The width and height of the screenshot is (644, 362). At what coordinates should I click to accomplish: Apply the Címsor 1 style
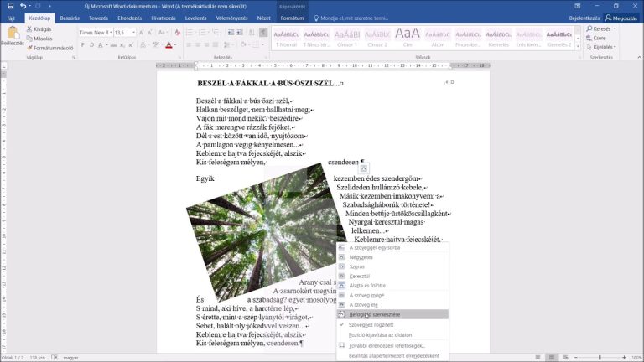click(347, 38)
